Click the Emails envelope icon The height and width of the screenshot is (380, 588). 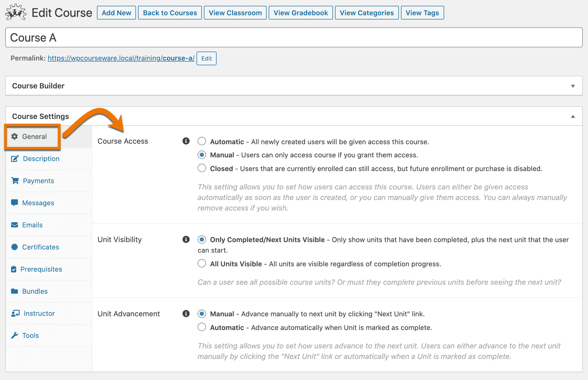coord(14,225)
